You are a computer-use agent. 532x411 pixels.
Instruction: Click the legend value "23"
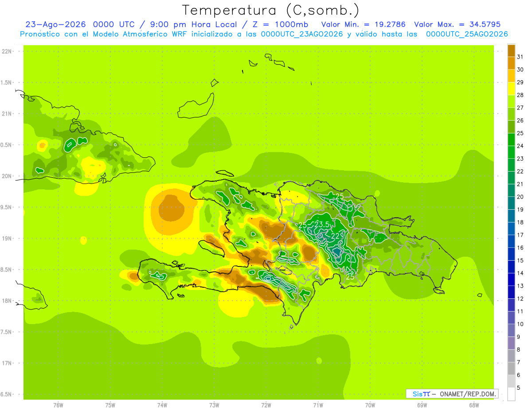pos(520,159)
